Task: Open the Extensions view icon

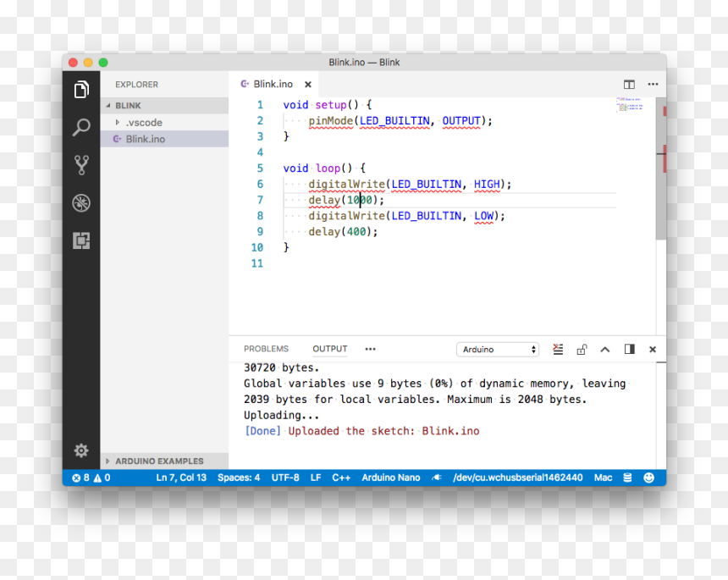Action: [81, 240]
